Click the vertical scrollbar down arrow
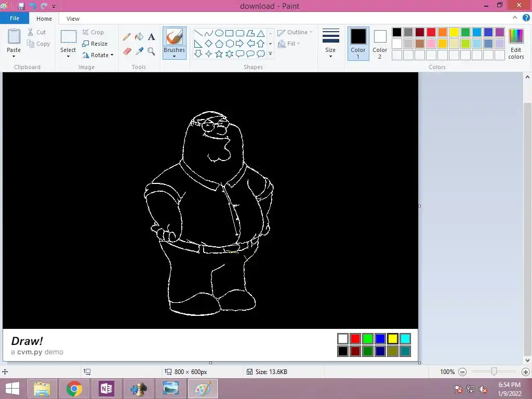Image resolution: width=532 pixels, height=399 pixels. point(528,361)
